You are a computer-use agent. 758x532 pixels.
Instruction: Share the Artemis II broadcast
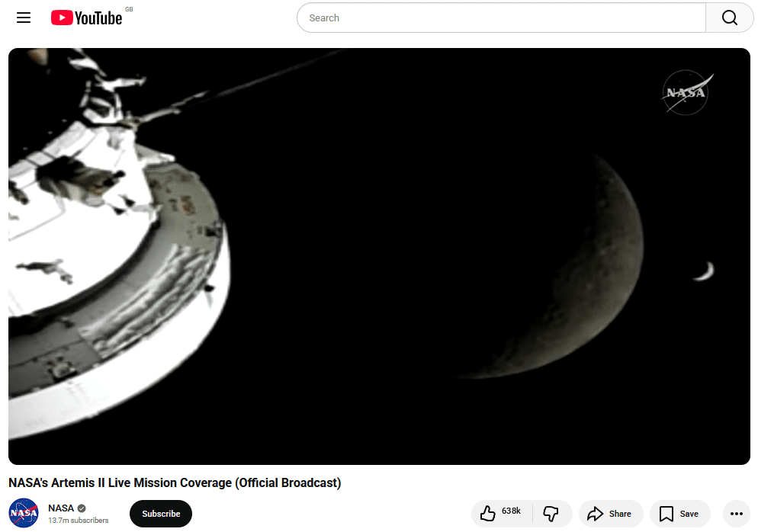[x=610, y=514]
